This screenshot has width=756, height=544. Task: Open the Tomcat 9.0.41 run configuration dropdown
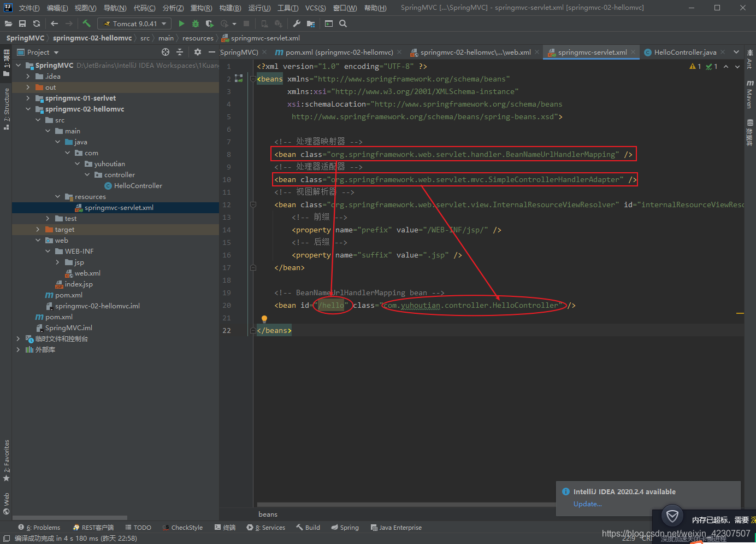click(x=134, y=24)
